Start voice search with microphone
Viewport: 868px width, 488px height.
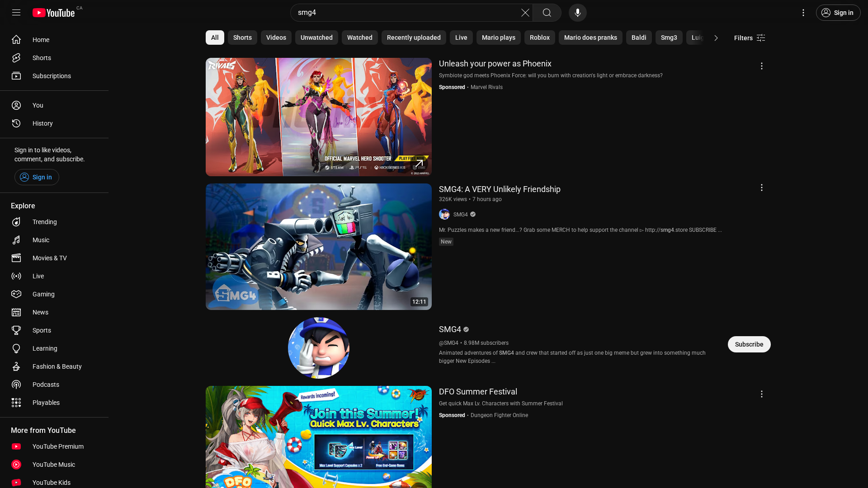pos(578,13)
